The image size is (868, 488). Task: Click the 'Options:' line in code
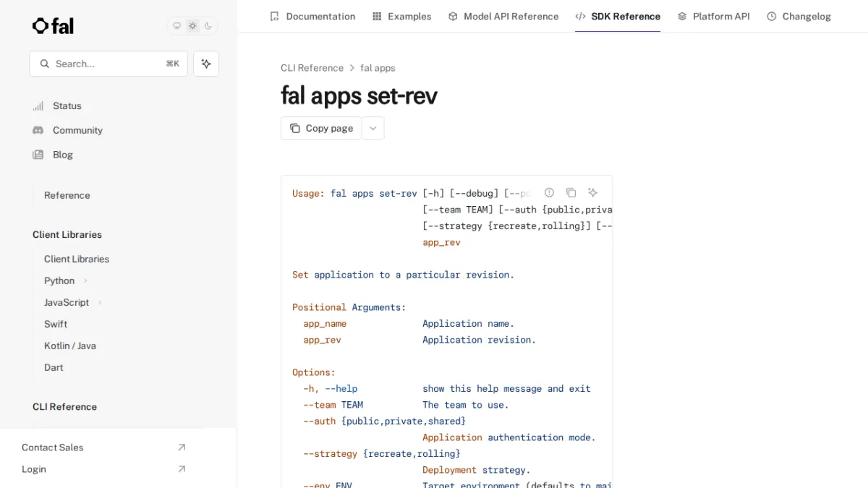pos(314,372)
